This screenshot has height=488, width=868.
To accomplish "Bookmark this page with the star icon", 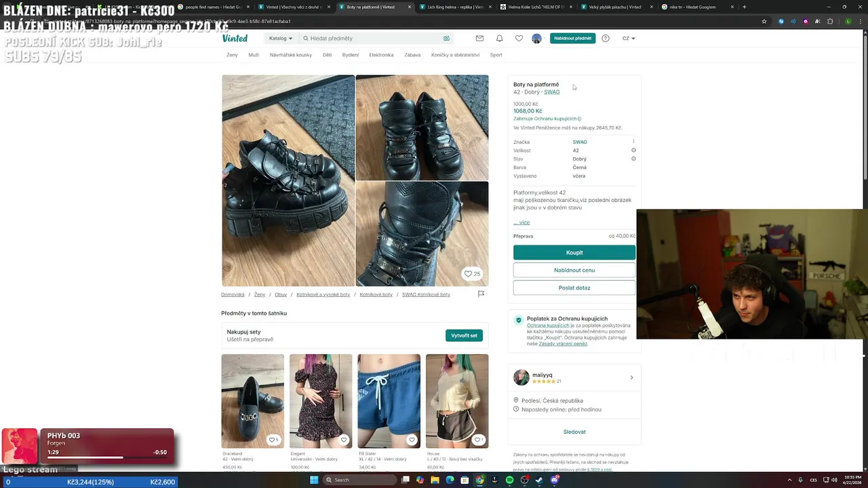I will pyautogui.click(x=764, y=21).
